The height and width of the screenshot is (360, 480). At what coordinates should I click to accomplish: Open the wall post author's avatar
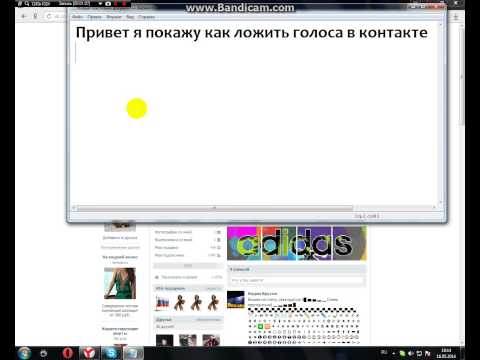point(236,299)
